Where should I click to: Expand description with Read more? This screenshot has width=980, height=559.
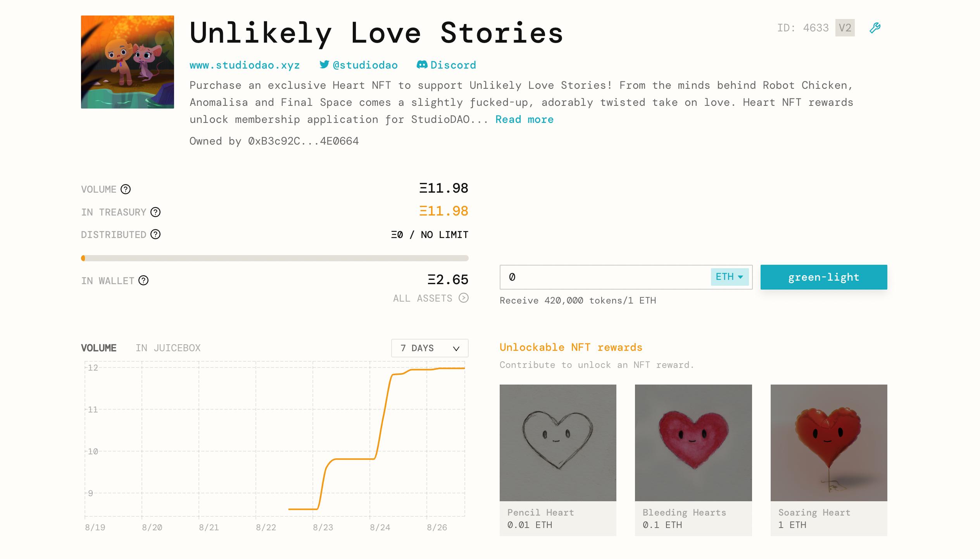(x=524, y=119)
